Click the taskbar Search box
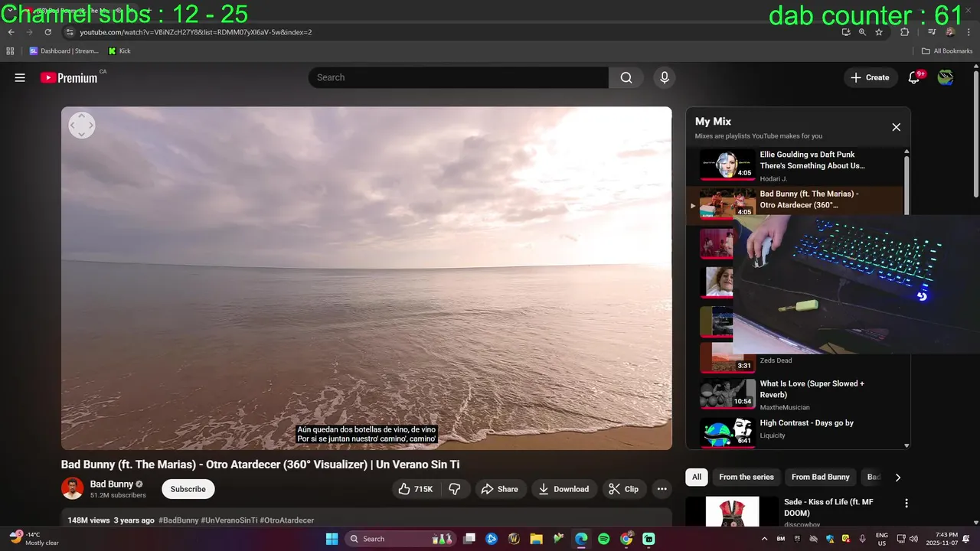Viewport: 980px width, 551px height. (x=401, y=539)
